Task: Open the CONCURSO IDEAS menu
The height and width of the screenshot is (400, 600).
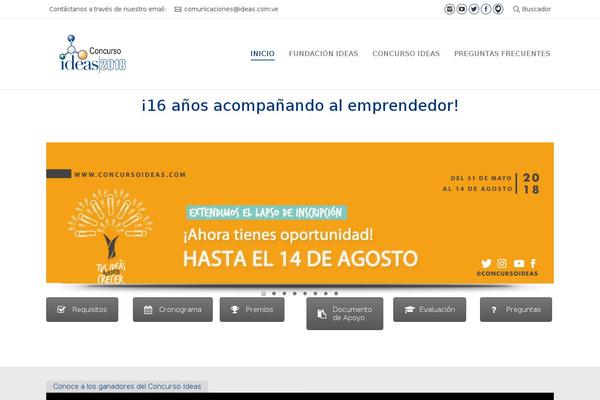Action: tap(406, 54)
